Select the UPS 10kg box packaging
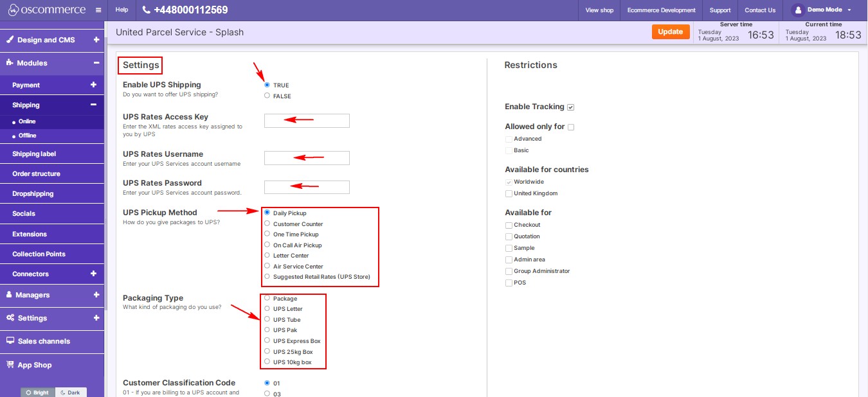868x397 pixels. (x=267, y=362)
